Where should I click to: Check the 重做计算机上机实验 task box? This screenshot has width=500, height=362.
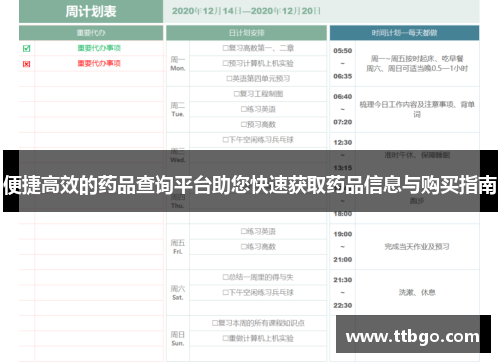pos(225,338)
